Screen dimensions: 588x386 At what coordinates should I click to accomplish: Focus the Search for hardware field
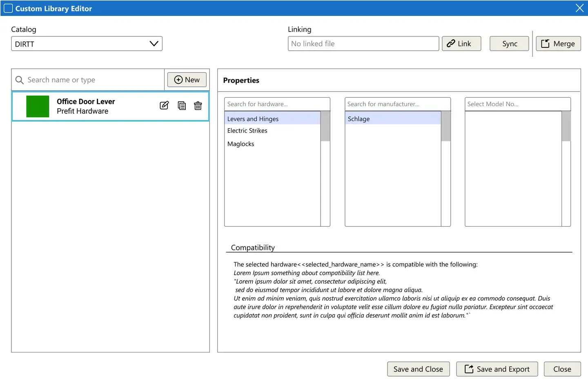click(277, 104)
